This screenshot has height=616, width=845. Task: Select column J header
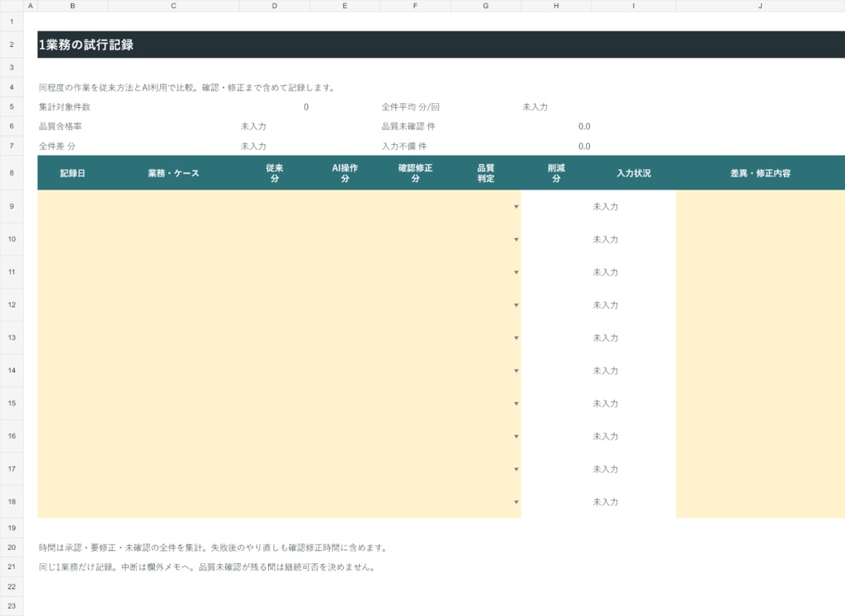760,6
